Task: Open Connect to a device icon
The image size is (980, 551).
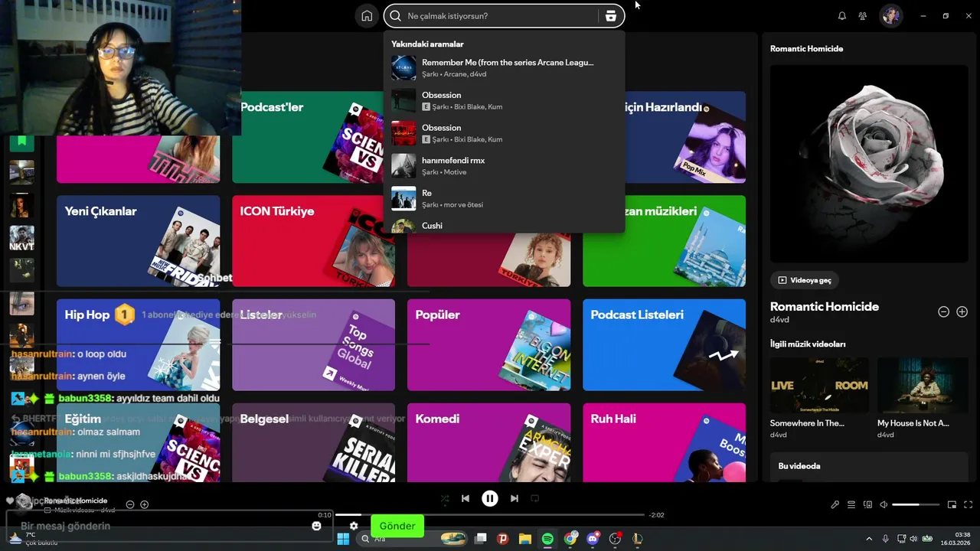Action: pos(867,504)
